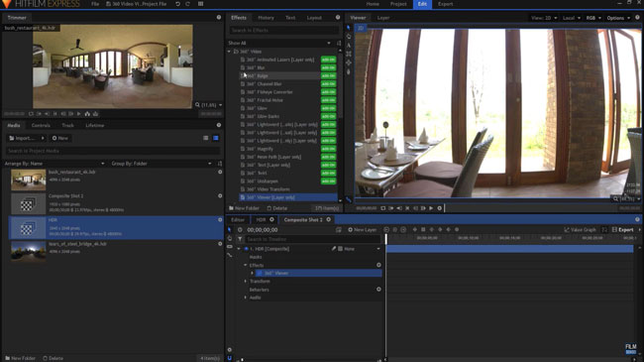Toggle the 360° Viewer effect checkbox
Viewport: 644px width, 362px height.
pos(260,273)
